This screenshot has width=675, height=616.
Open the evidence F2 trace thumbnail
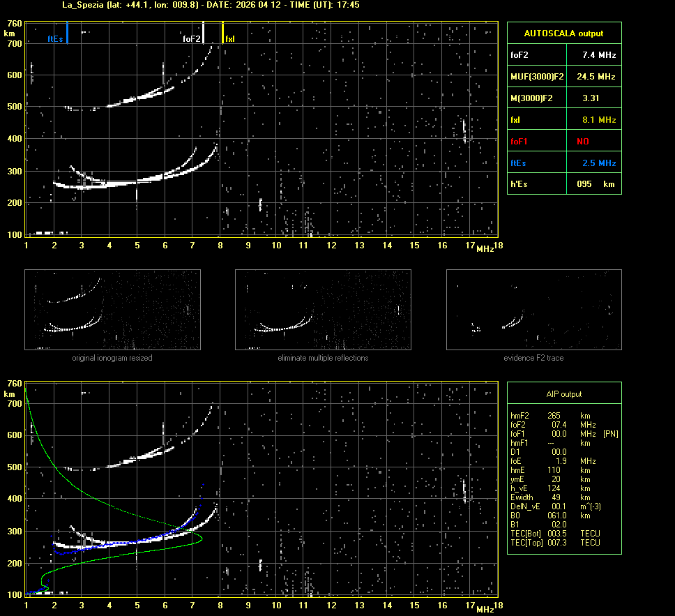(x=533, y=310)
